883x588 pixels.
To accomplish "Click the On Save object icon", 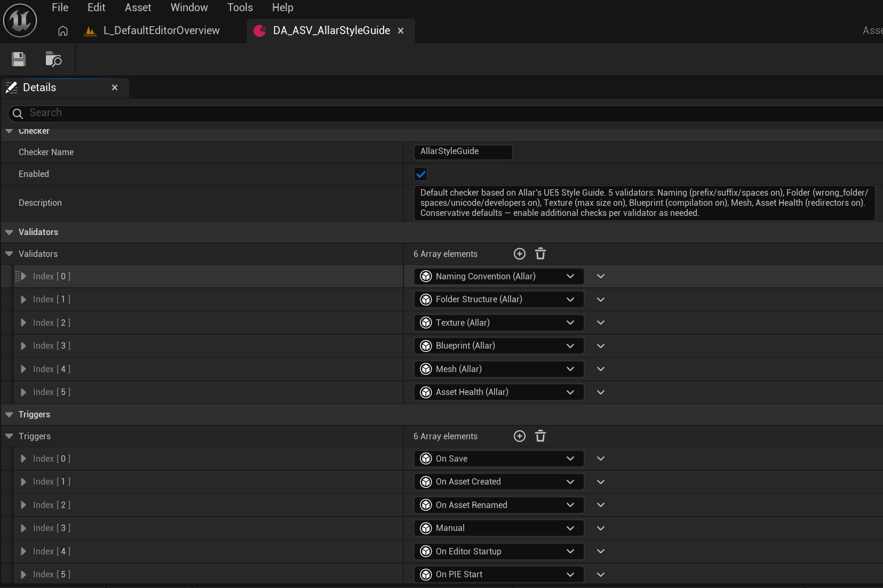I will tap(426, 458).
